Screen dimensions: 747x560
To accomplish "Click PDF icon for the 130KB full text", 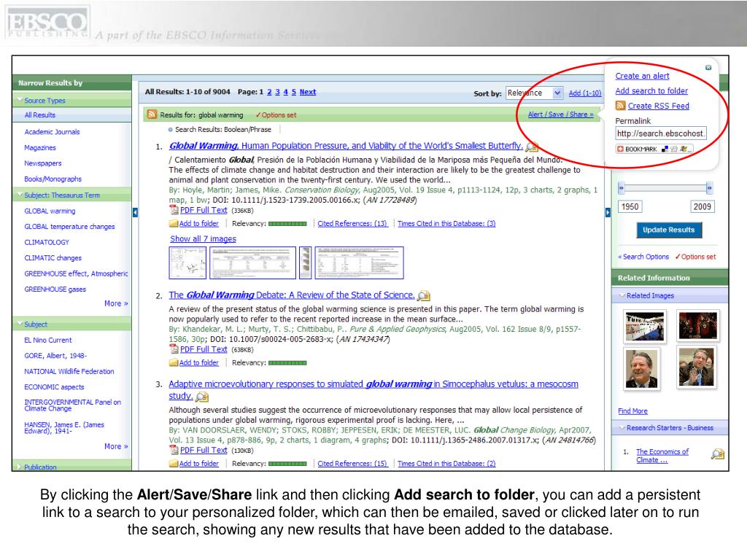I will coord(174,450).
